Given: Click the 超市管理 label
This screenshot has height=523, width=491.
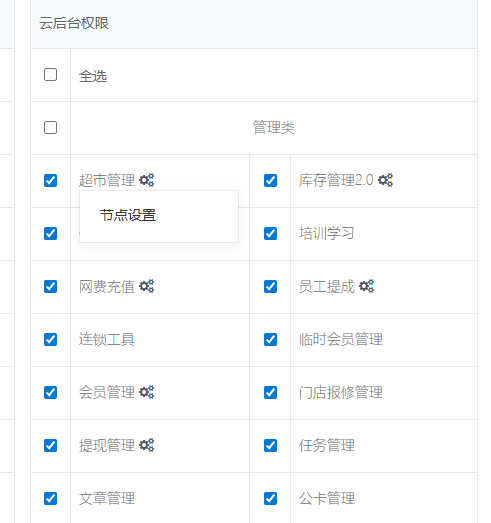Looking at the screenshot, I should [107, 180].
